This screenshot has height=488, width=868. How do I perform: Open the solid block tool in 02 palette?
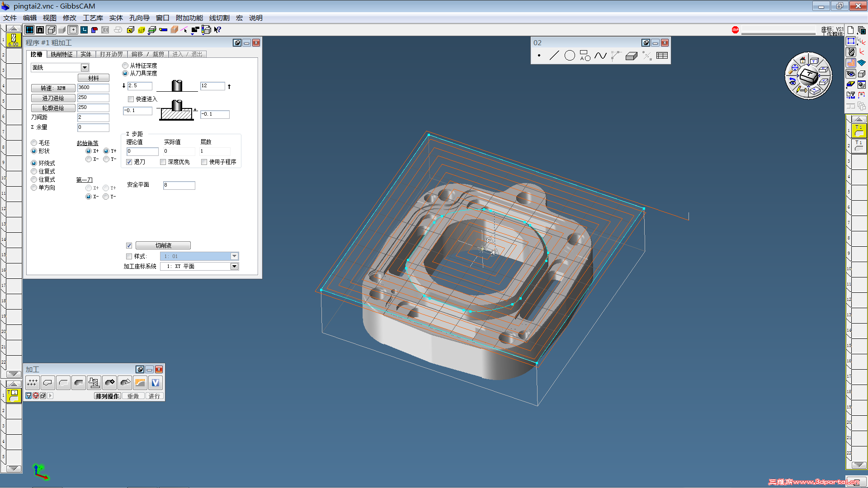point(631,56)
